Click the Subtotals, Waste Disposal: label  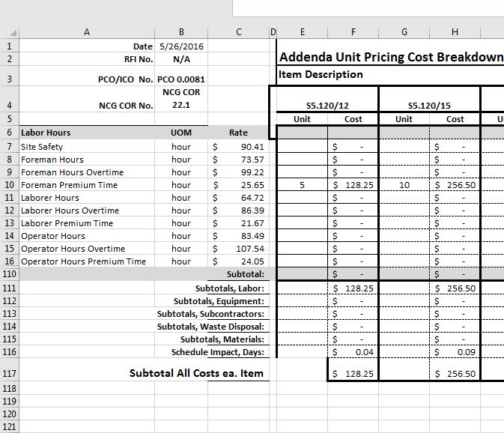(x=210, y=327)
